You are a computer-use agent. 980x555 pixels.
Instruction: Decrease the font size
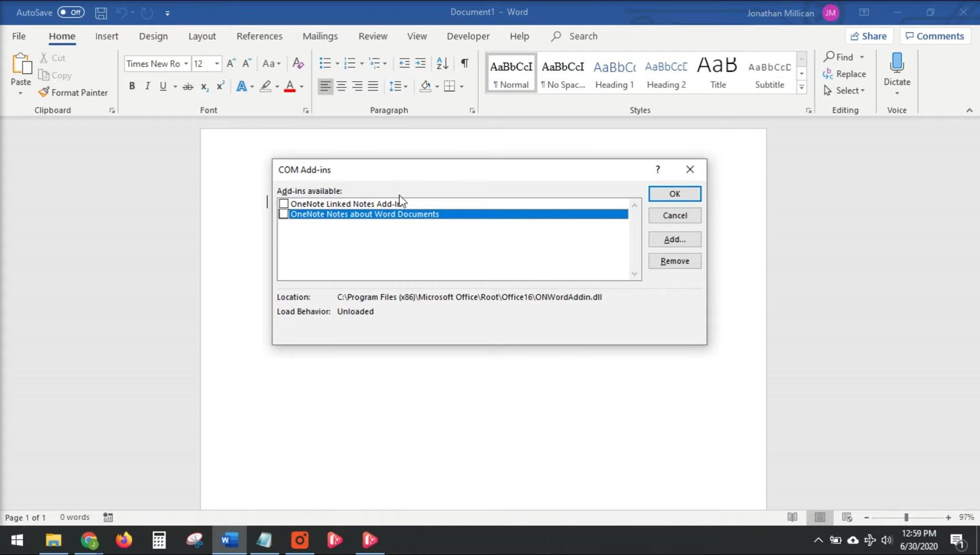pos(247,63)
